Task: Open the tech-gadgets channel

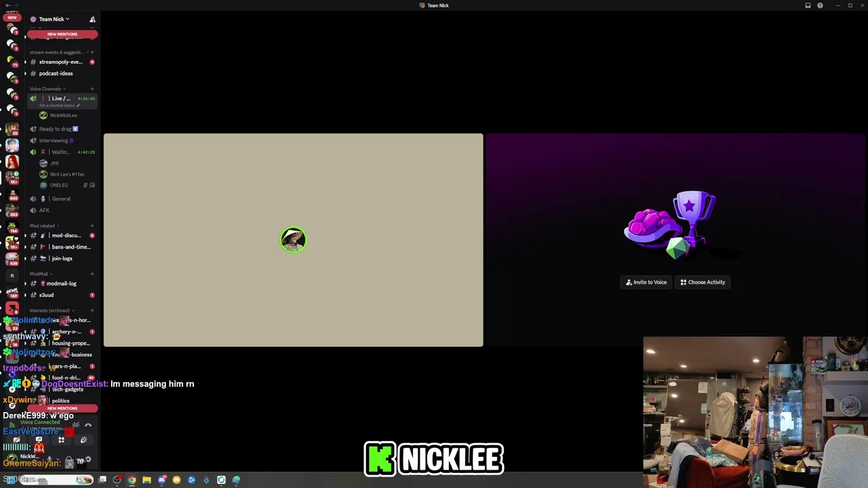Action: [x=62, y=389]
